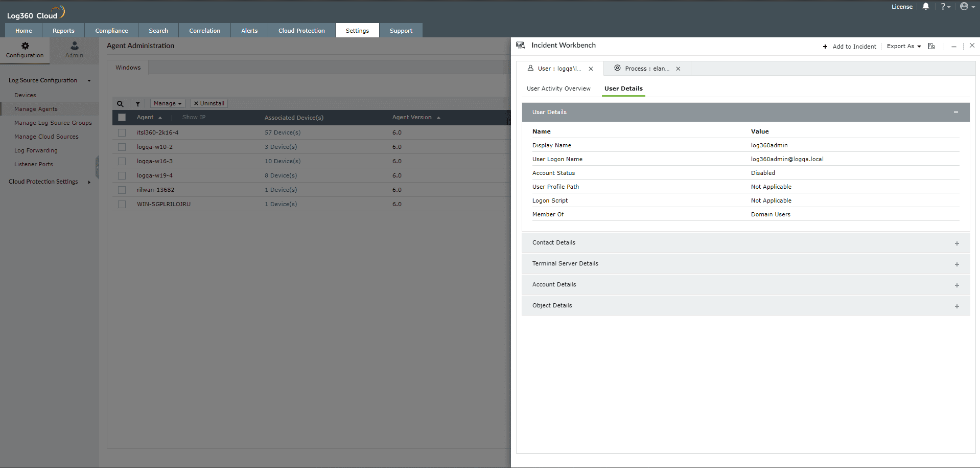The height and width of the screenshot is (468, 980).
Task: Click the user icon on User tab
Action: click(530, 68)
